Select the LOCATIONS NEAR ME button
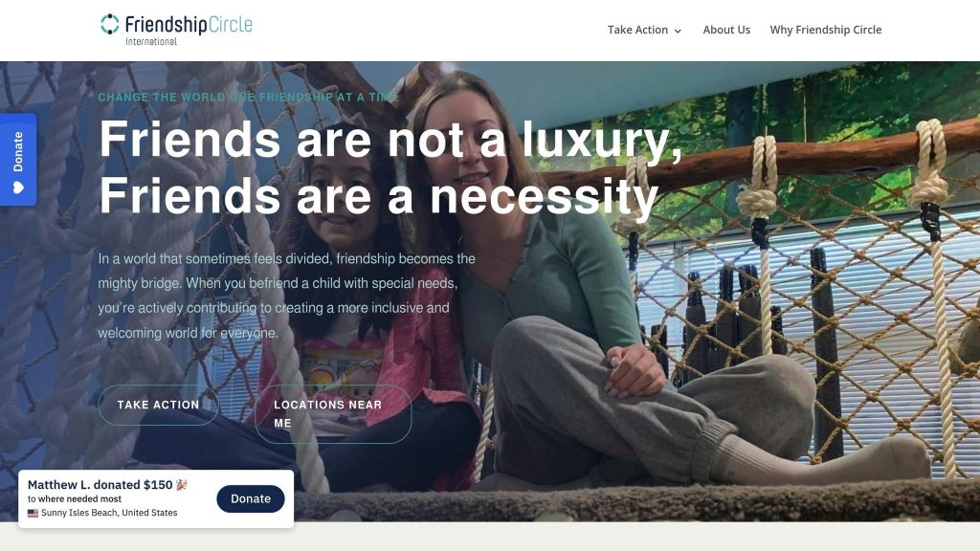 click(x=333, y=414)
